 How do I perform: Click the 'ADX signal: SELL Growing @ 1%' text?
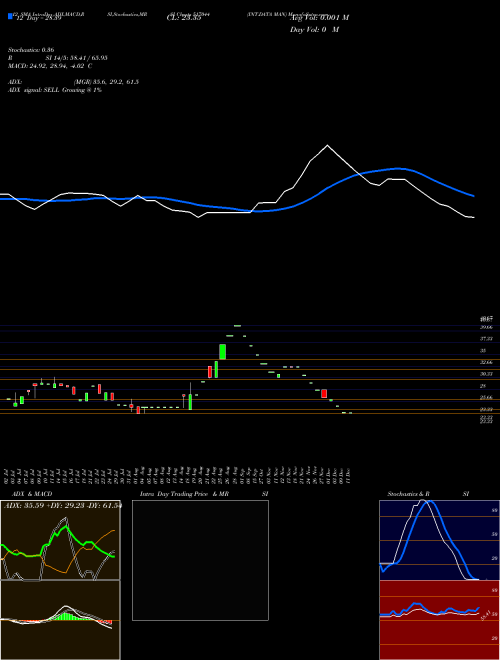point(54,90)
